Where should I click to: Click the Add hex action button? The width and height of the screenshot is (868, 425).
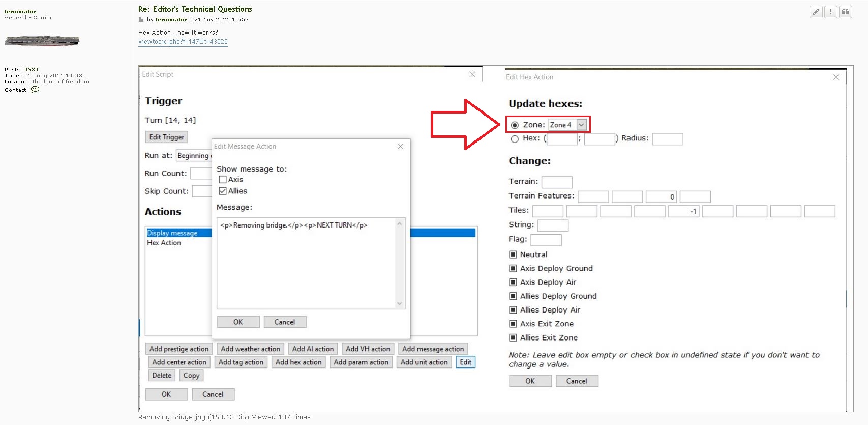pos(298,362)
